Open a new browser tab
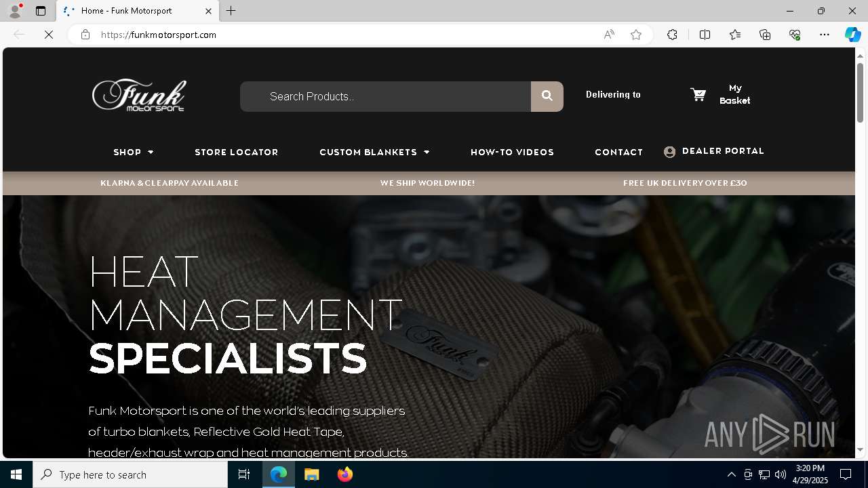The height and width of the screenshot is (488, 868). pyautogui.click(x=231, y=11)
